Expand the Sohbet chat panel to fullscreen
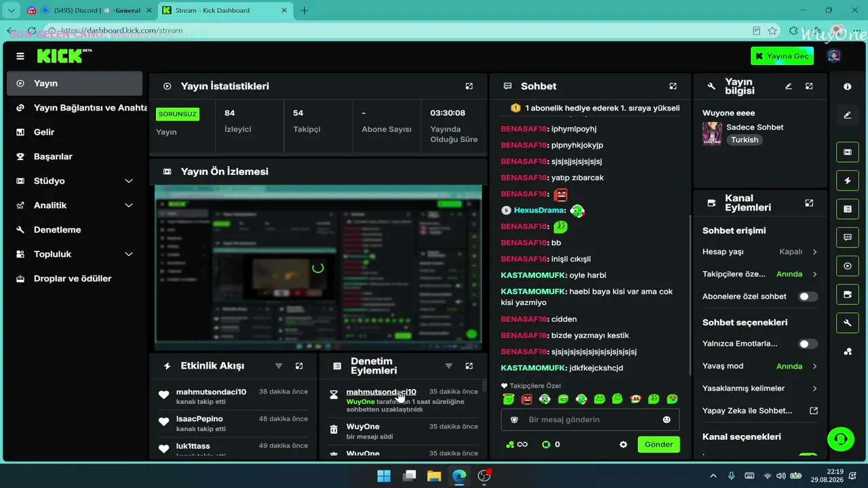868x488 pixels. point(673,86)
